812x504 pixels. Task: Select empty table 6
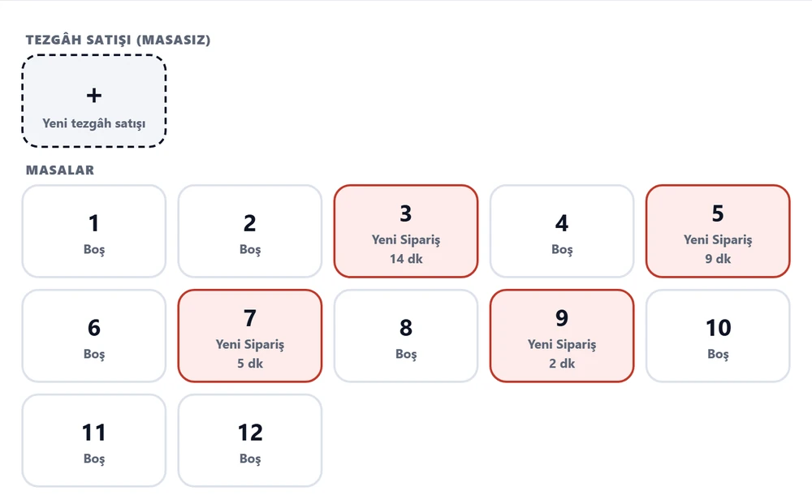coord(93,336)
